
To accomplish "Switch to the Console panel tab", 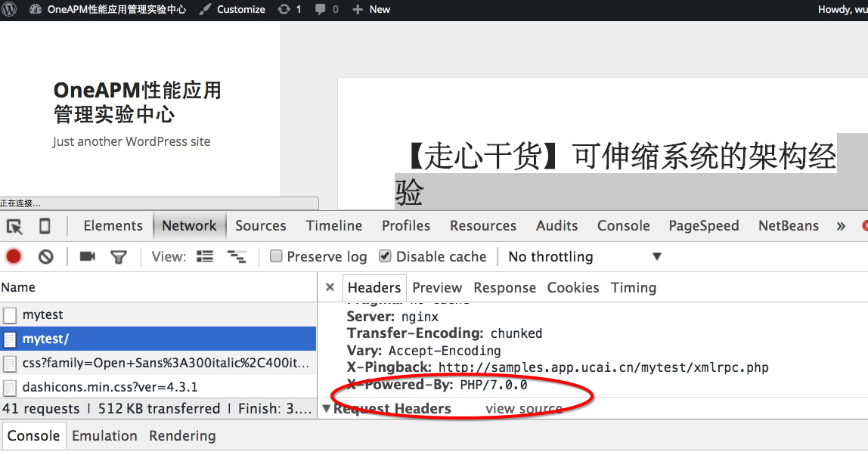I will click(623, 226).
